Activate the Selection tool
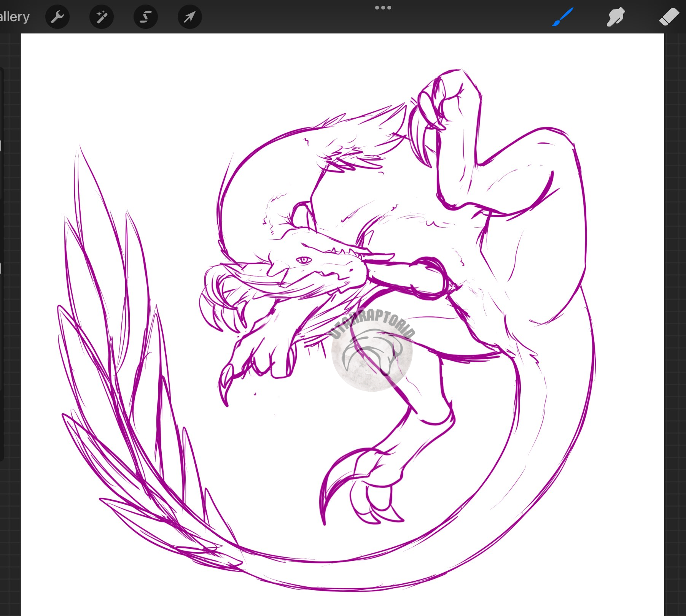Image resolution: width=686 pixels, height=616 pixels. coord(146,17)
